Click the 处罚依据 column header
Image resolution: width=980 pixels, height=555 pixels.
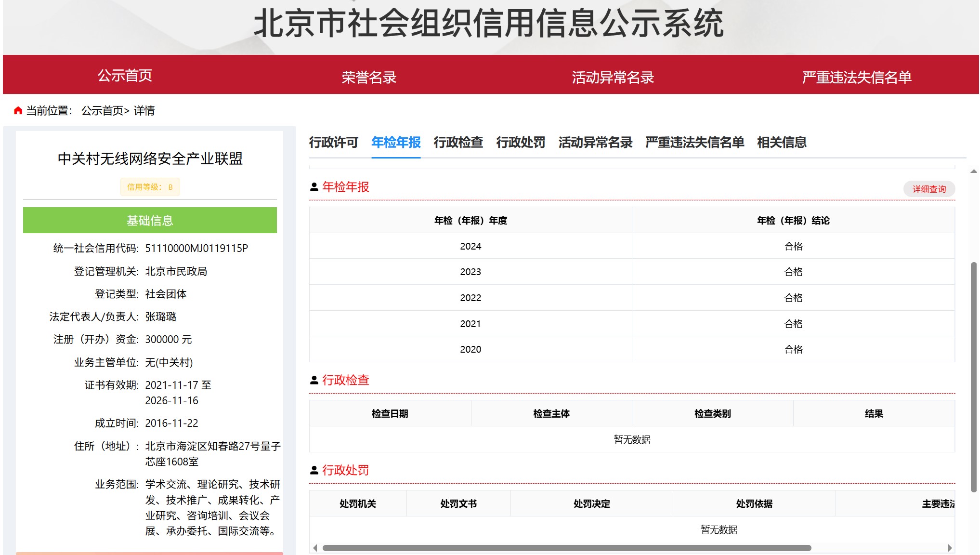coord(754,503)
